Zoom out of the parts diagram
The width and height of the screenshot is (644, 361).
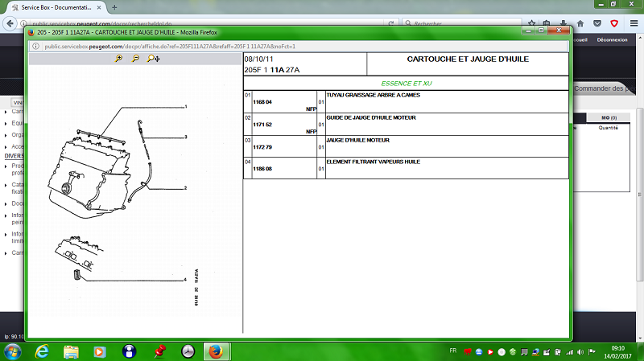[135, 59]
